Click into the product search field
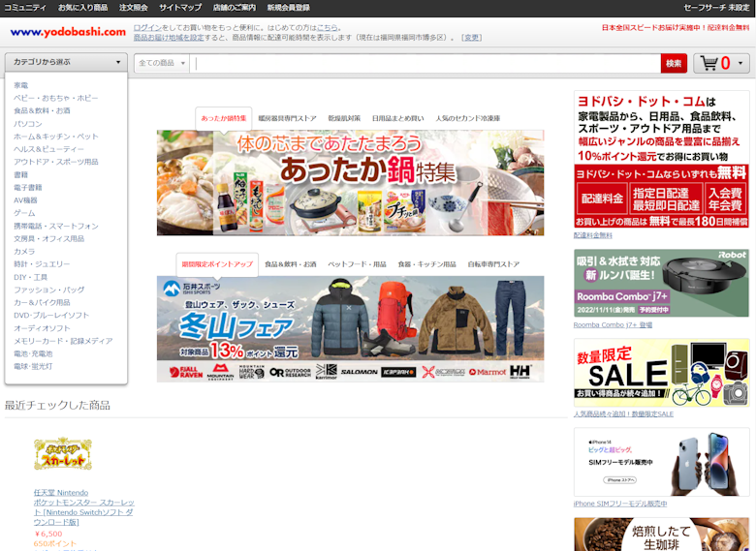 click(x=425, y=63)
